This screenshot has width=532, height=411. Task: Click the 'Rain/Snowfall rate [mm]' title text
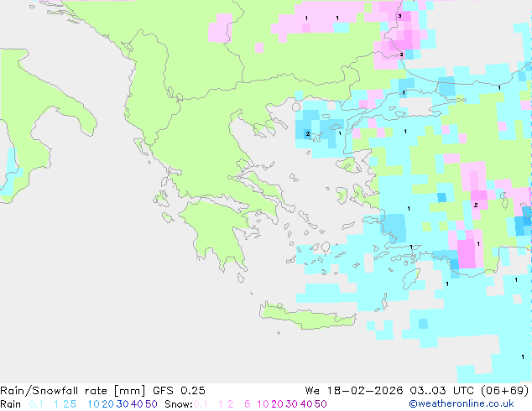(73, 391)
